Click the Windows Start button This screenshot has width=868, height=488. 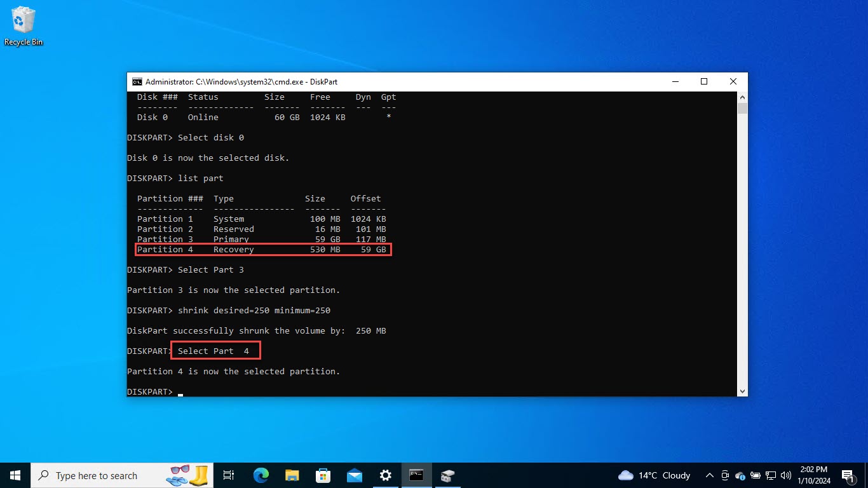point(15,475)
